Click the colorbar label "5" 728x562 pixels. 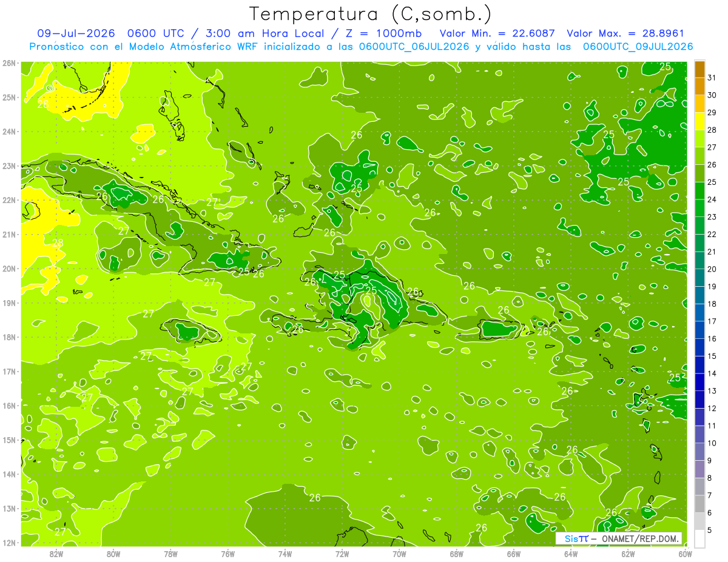pos(710,530)
